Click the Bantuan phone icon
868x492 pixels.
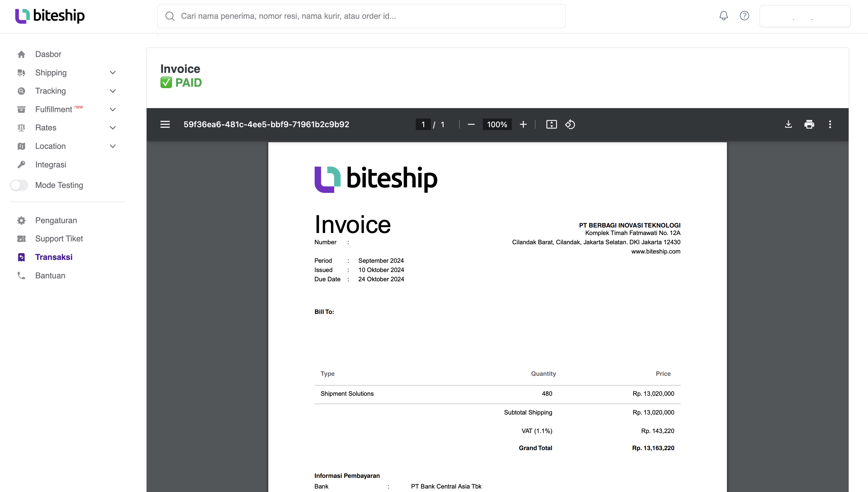pos(21,275)
